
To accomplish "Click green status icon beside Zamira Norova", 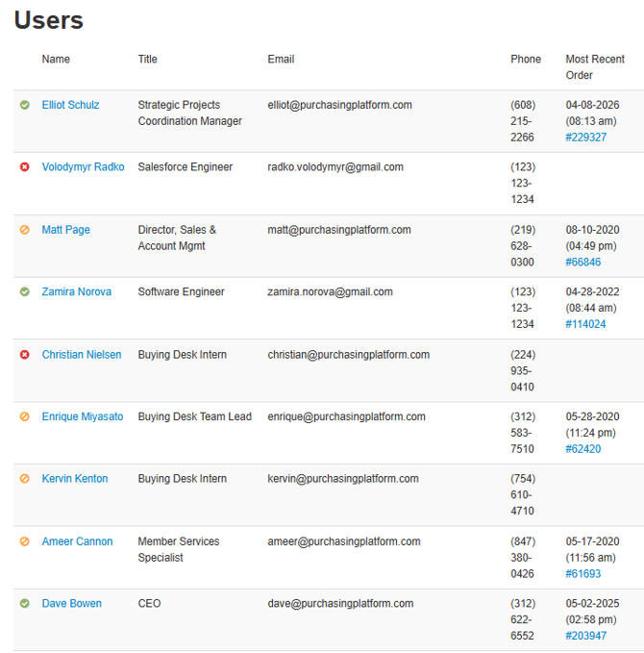I will click(25, 292).
